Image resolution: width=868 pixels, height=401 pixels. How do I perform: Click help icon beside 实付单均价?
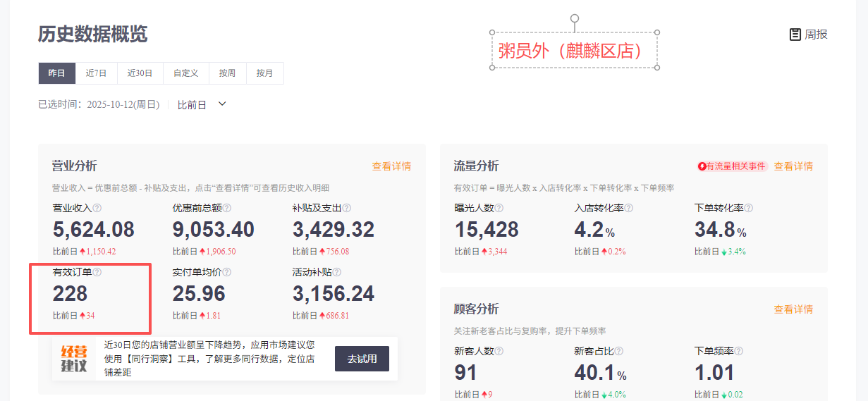tap(227, 272)
